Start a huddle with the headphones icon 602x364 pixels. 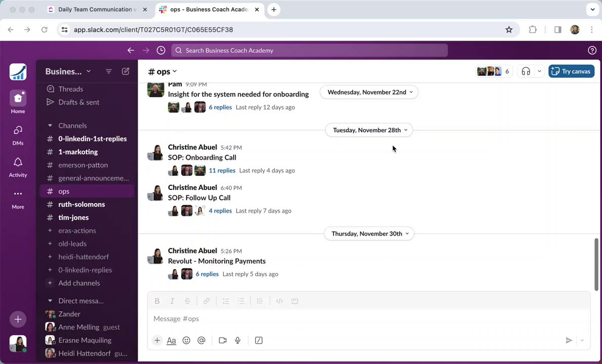(x=526, y=71)
